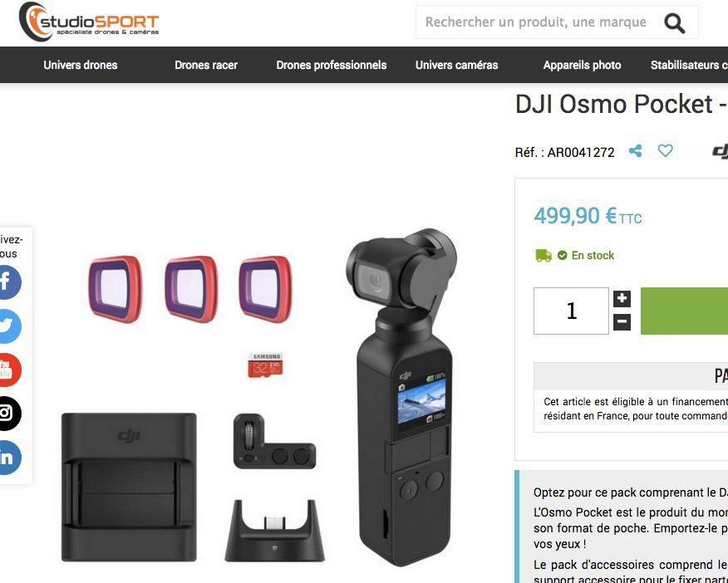Screen dimensions: 728x583
Task: Decrease the quantity with the minus button
Action: tap(622, 322)
